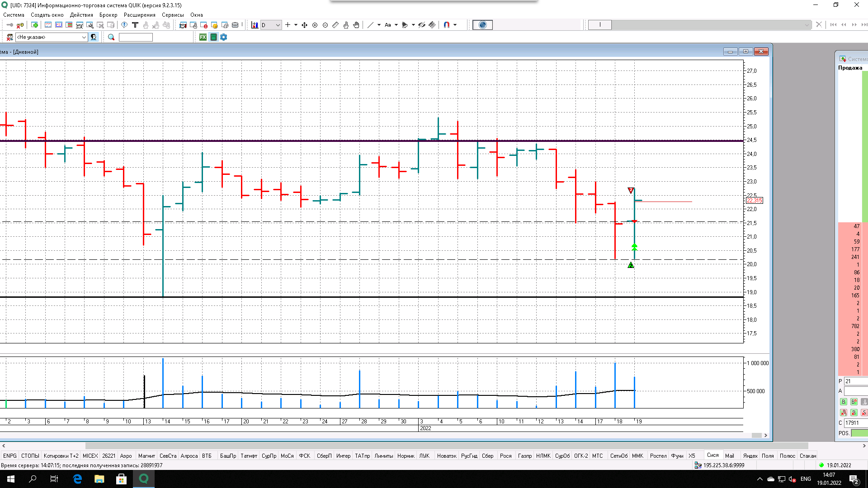Click the P price input field
Screen dimensions: 868x488
(x=856, y=381)
